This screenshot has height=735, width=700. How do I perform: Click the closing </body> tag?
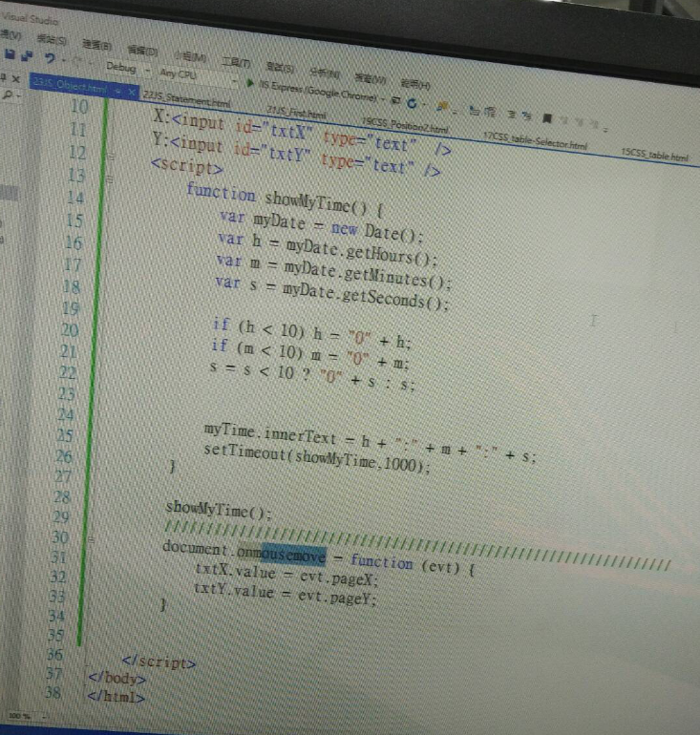pos(117,679)
